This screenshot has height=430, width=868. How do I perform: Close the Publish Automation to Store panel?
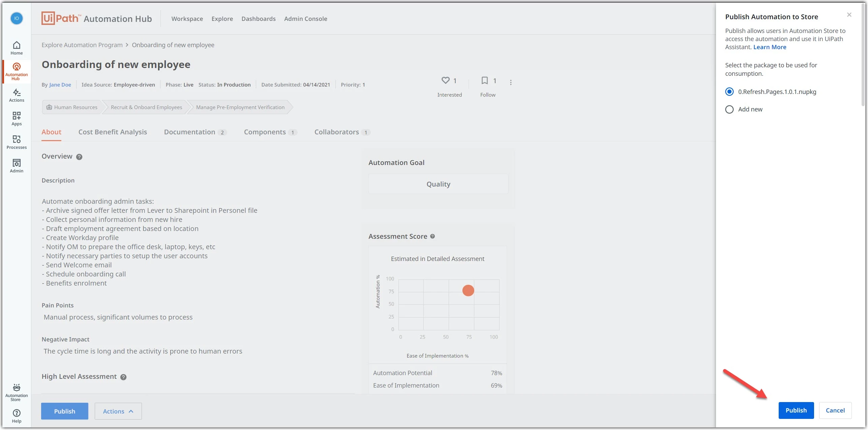coord(849,15)
